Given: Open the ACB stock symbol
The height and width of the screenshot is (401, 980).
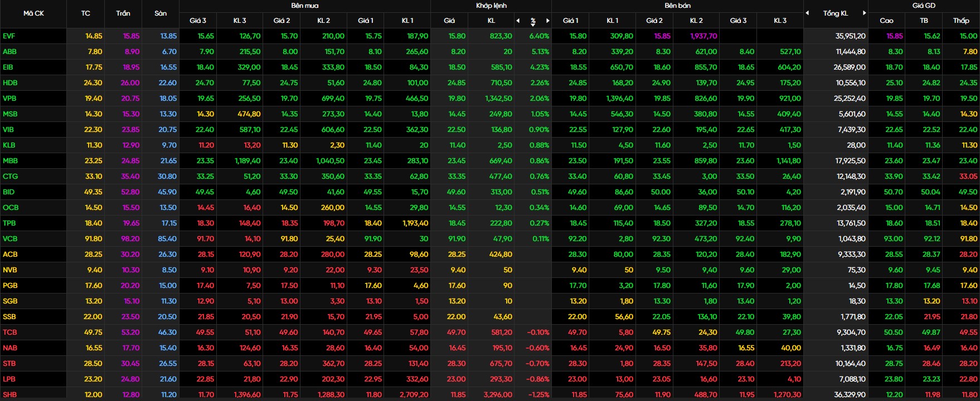Looking at the screenshot, I should pos(10,254).
